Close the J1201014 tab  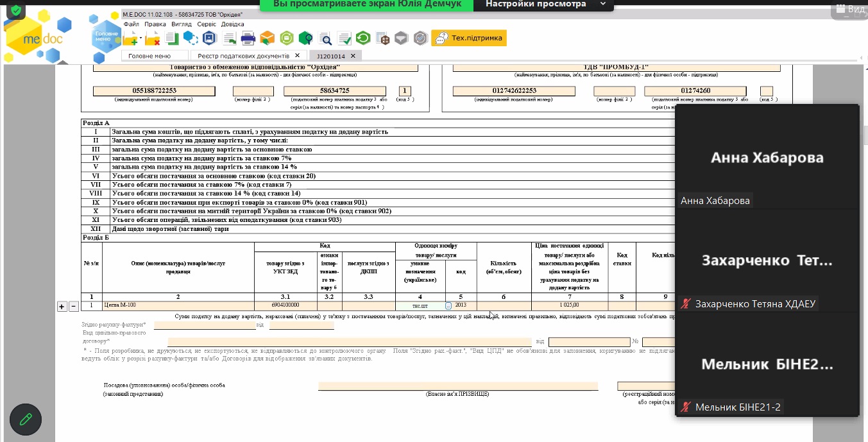click(x=353, y=56)
